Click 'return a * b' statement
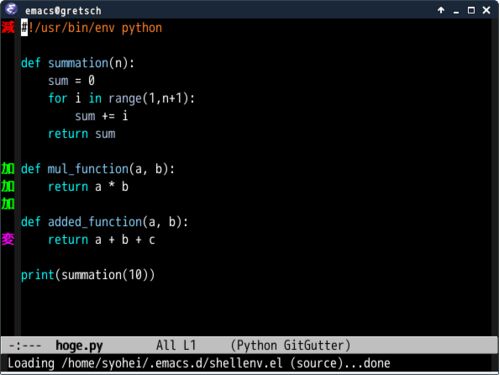Image resolution: width=500 pixels, height=375 pixels. pyautogui.click(x=88, y=187)
